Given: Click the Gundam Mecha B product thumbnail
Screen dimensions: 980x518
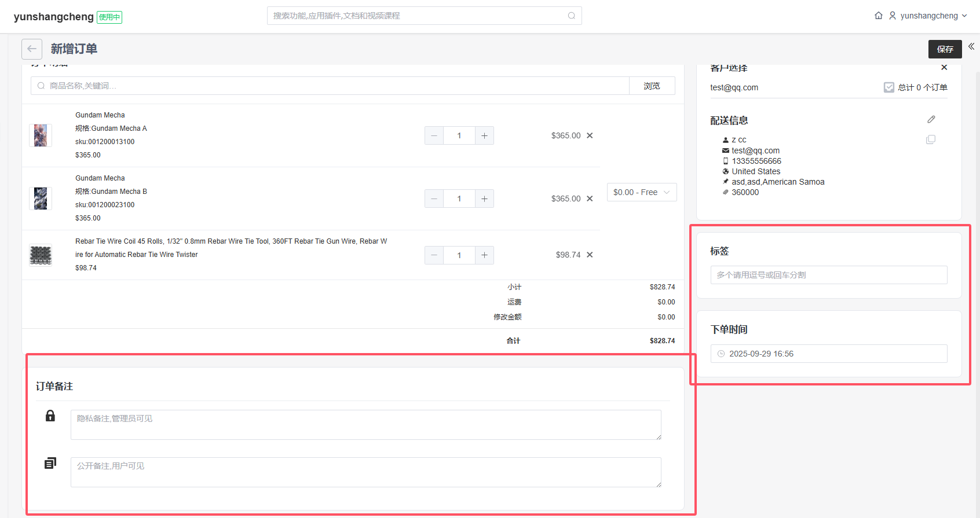Looking at the screenshot, I should (41, 199).
